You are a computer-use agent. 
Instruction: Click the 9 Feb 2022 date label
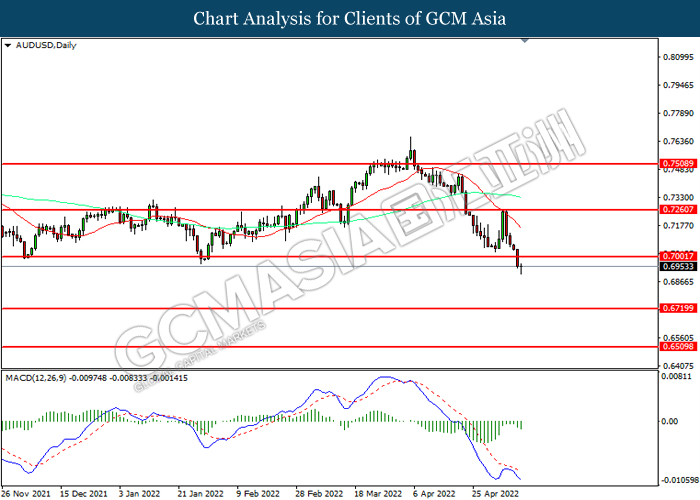coord(258,494)
